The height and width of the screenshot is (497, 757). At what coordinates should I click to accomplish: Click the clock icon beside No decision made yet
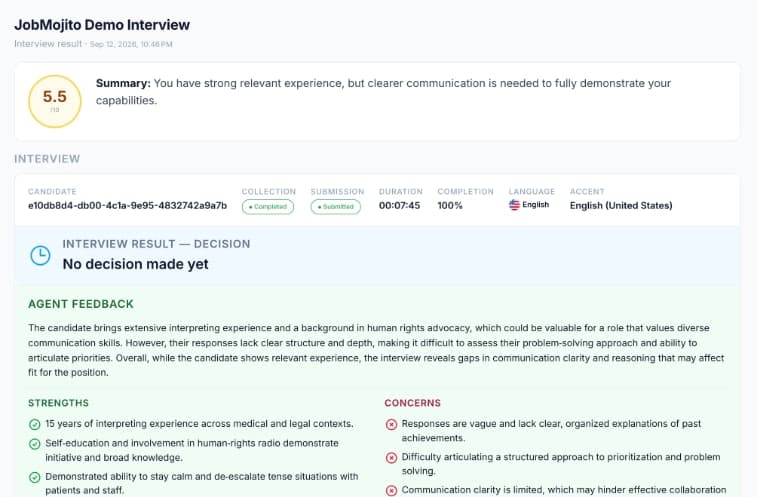[x=40, y=255]
